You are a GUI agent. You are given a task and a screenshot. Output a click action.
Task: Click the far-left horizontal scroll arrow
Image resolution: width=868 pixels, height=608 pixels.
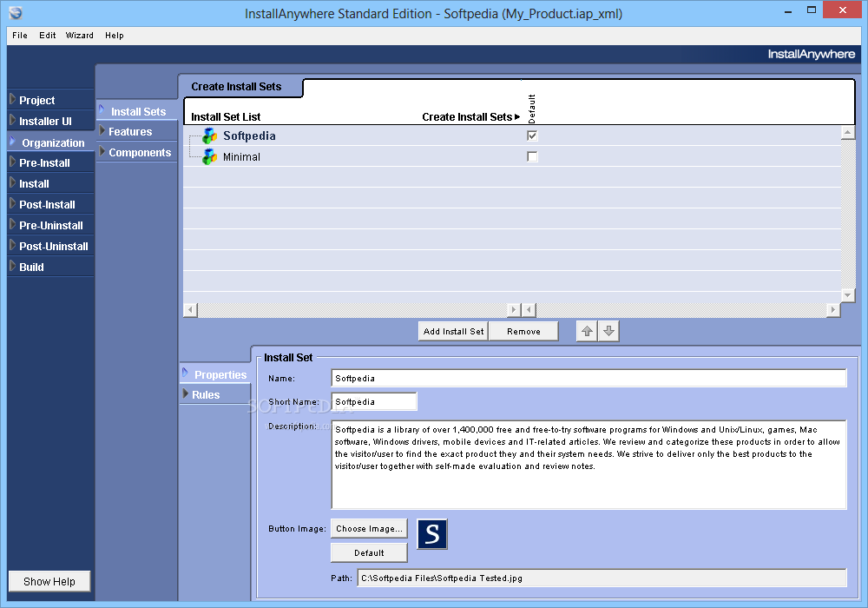(x=190, y=309)
